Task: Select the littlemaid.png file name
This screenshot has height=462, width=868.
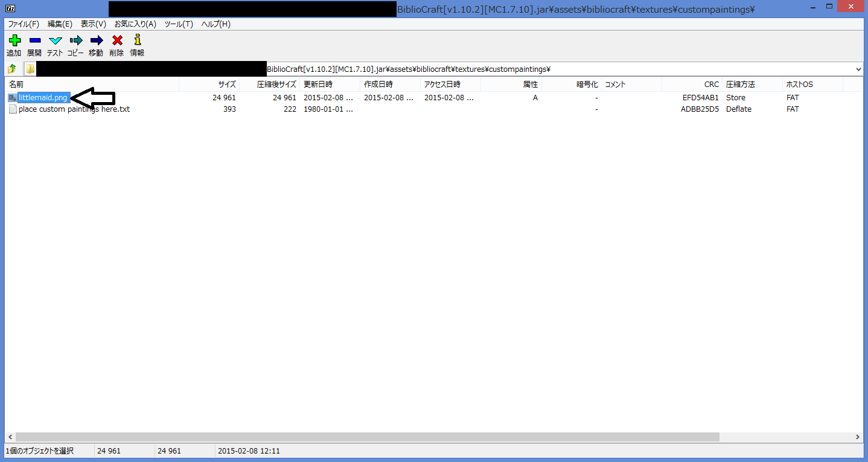Action: [x=43, y=98]
